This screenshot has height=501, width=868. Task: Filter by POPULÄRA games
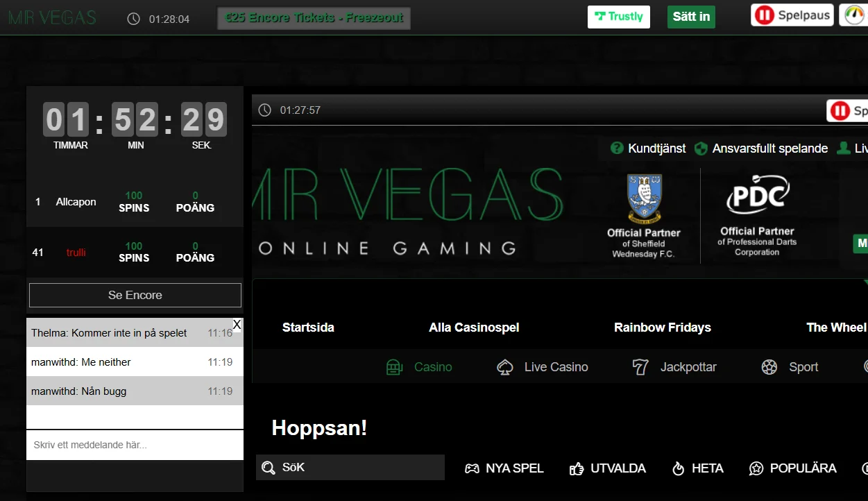coord(793,468)
